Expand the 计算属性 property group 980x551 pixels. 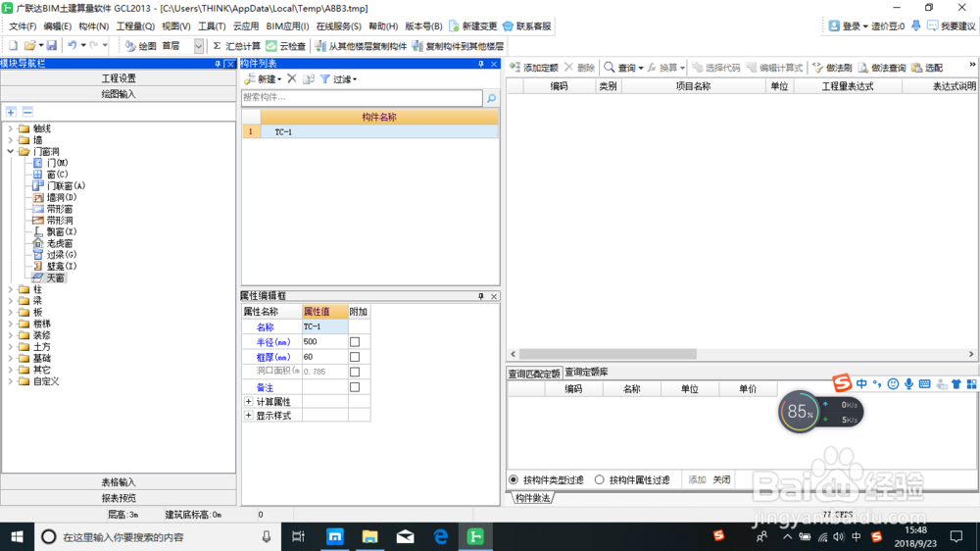[249, 402]
